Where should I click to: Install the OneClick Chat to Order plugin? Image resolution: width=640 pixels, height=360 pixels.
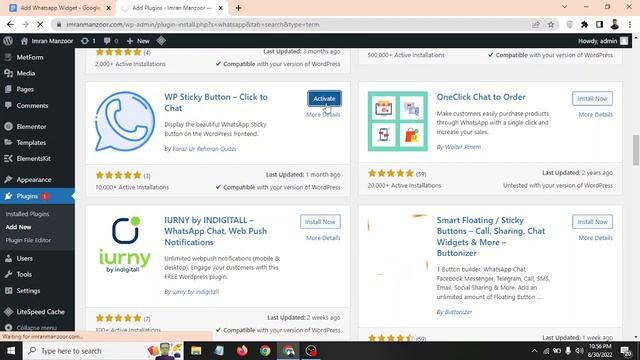[x=592, y=99]
